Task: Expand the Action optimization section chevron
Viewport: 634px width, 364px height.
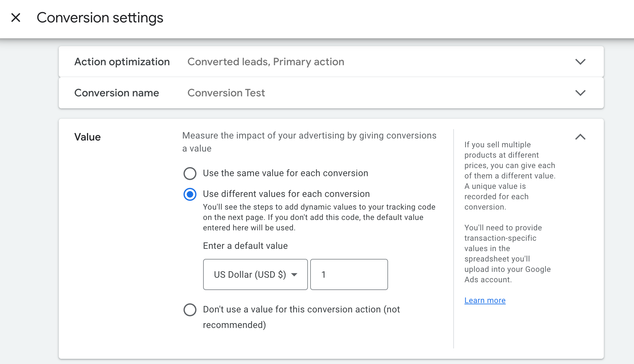Action: 580,62
